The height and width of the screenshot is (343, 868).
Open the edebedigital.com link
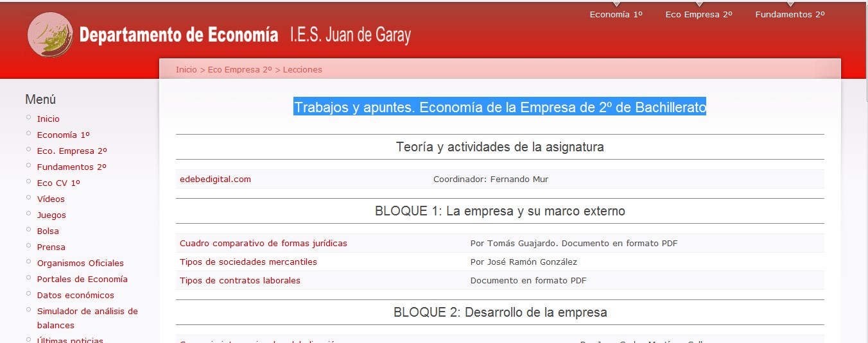pos(215,179)
